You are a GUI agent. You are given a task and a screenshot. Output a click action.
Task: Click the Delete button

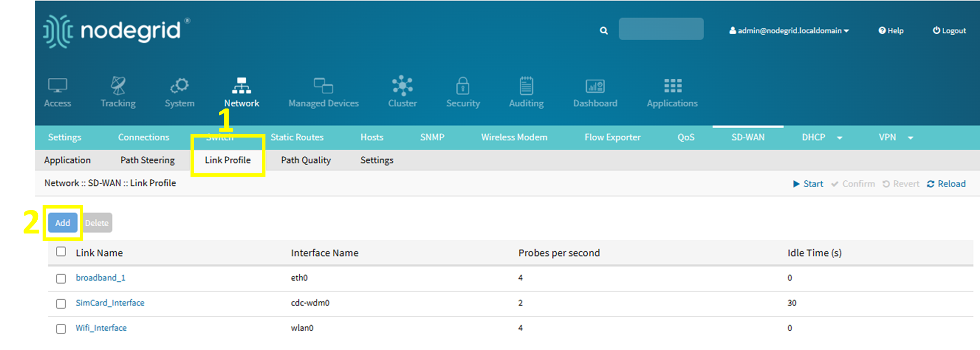coord(97,223)
